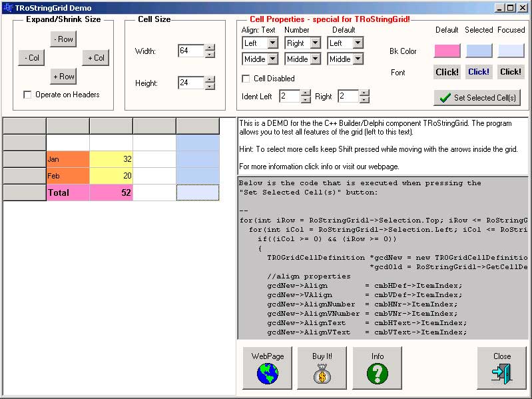The width and height of the screenshot is (532, 399).
Task: Click the TRoStringGrid Demo title bar icon
Action: pos(8,8)
